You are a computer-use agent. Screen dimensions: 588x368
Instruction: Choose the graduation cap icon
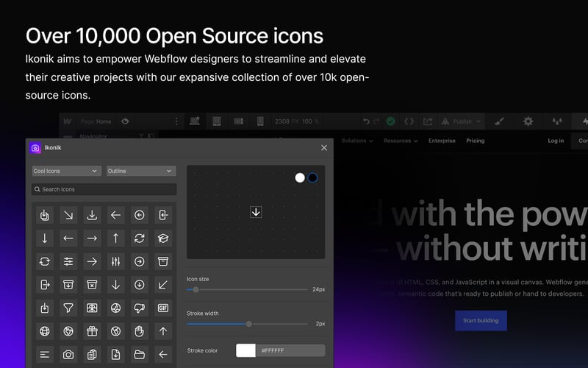click(162, 238)
